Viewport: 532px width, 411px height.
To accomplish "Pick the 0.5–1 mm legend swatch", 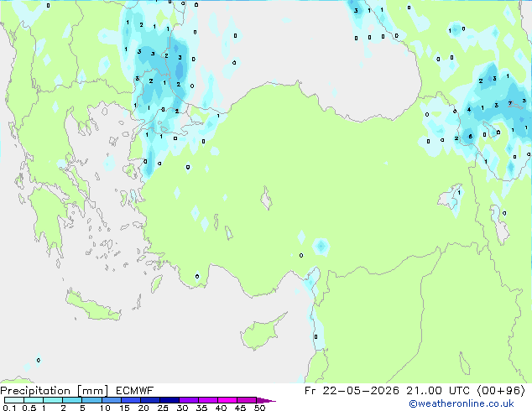I will click(x=34, y=400).
